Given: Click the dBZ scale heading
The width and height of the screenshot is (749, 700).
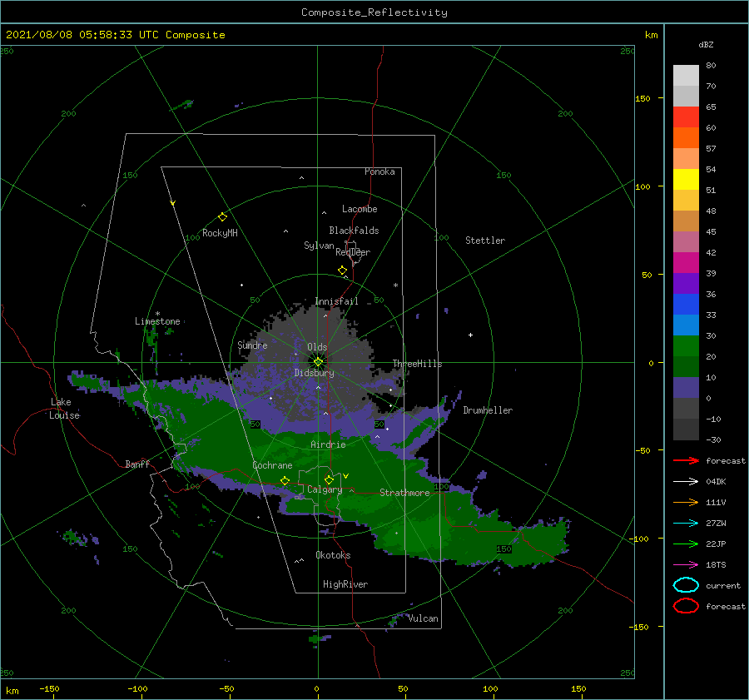Looking at the screenshot, I should tap(706, 44).
